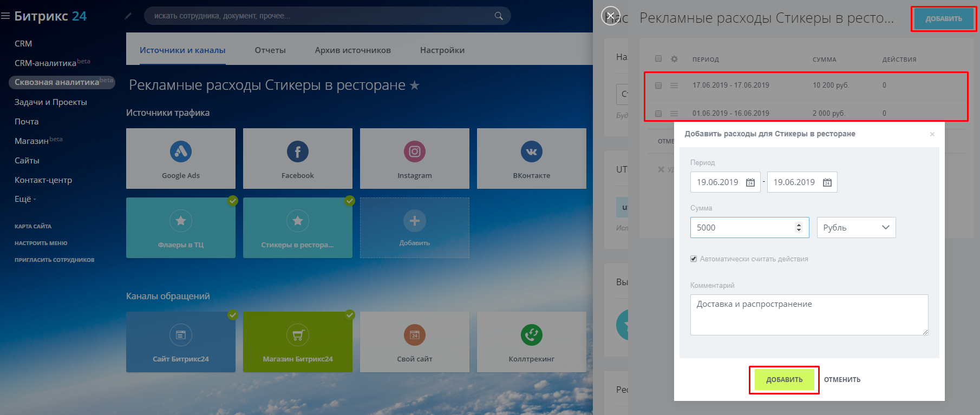Click the 10 200 руб. amount cell
The width and height of the screenshot is (980, 415).
pos(831,85)
